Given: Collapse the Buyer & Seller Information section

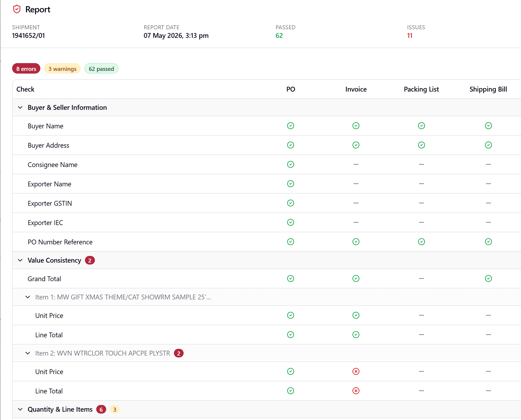Looking at the screenshot, I should 20,107.
